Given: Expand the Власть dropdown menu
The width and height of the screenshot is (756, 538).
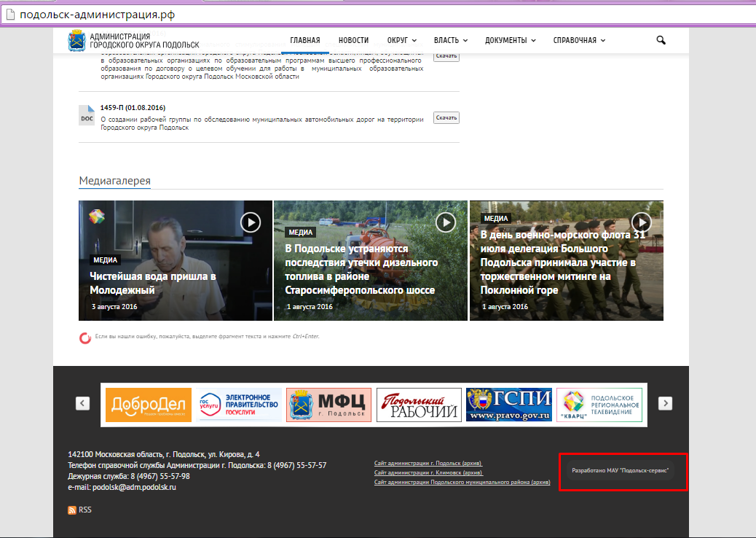Looking at the screenshot, I should click(450, 40).
